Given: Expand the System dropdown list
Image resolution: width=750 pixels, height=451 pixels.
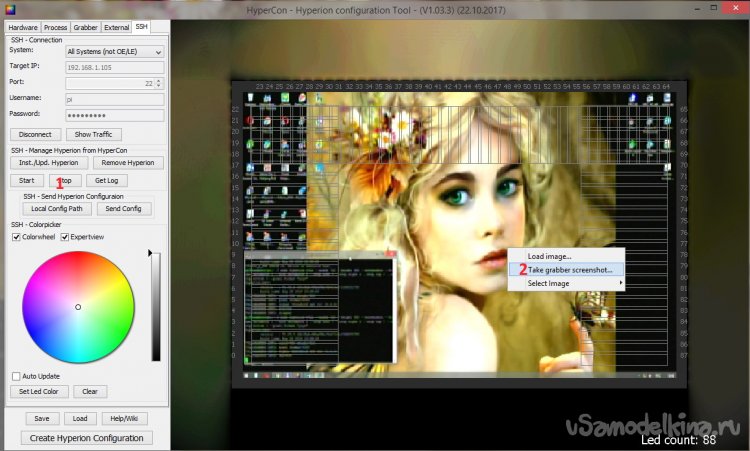Looking at the screenshot, I should [158, 51].
